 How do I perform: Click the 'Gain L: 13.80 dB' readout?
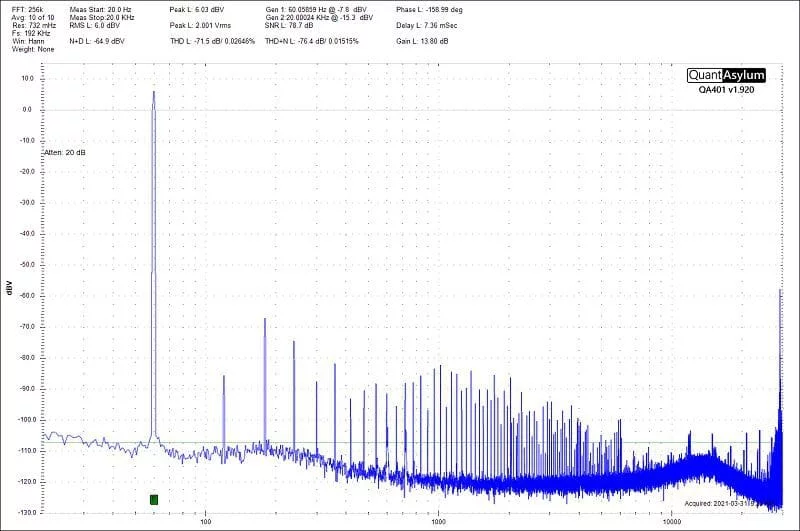(422, 41)
